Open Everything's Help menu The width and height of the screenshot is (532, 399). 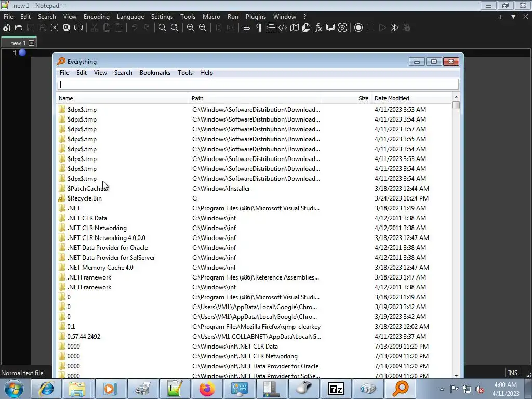tap(206, 73)
